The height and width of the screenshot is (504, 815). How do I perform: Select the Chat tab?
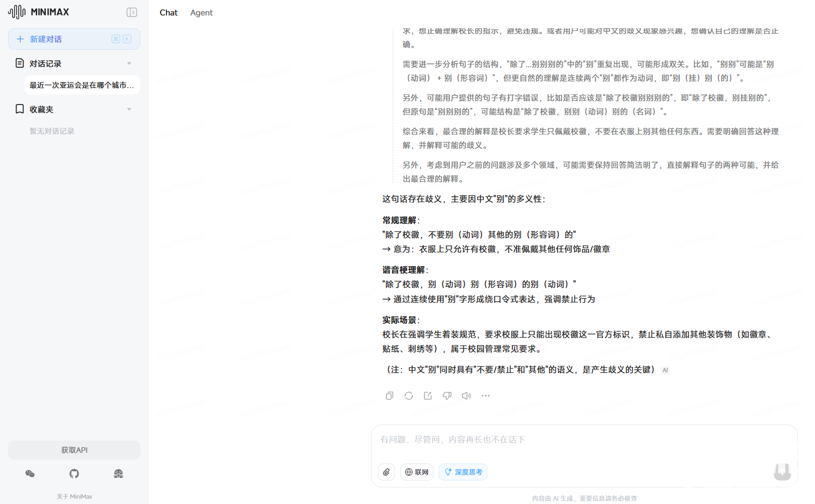click(168, 13)
